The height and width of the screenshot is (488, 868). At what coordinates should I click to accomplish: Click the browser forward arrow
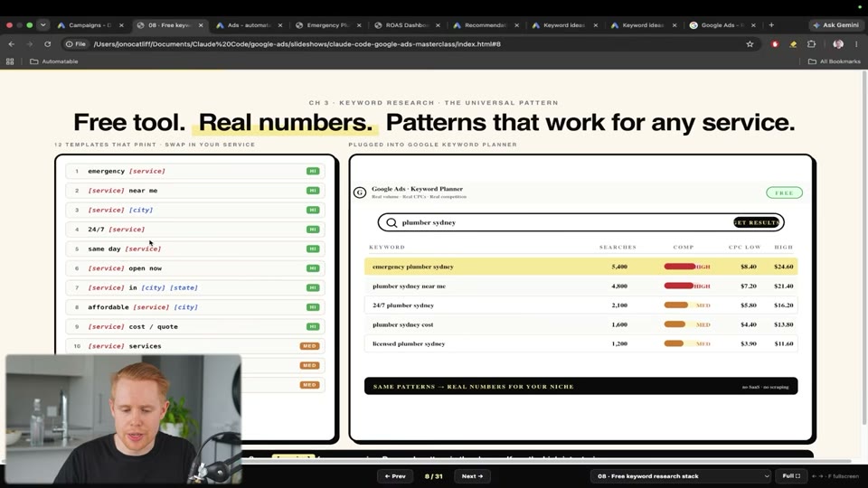pos(29,43)
